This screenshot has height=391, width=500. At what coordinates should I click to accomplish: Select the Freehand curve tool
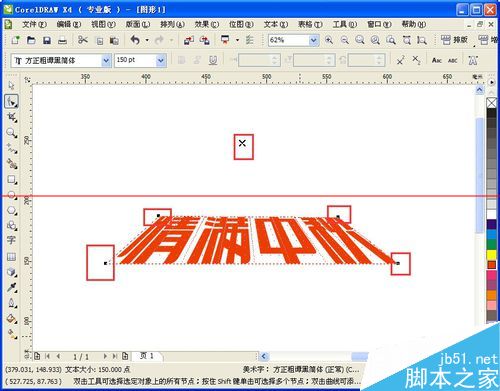12,148
